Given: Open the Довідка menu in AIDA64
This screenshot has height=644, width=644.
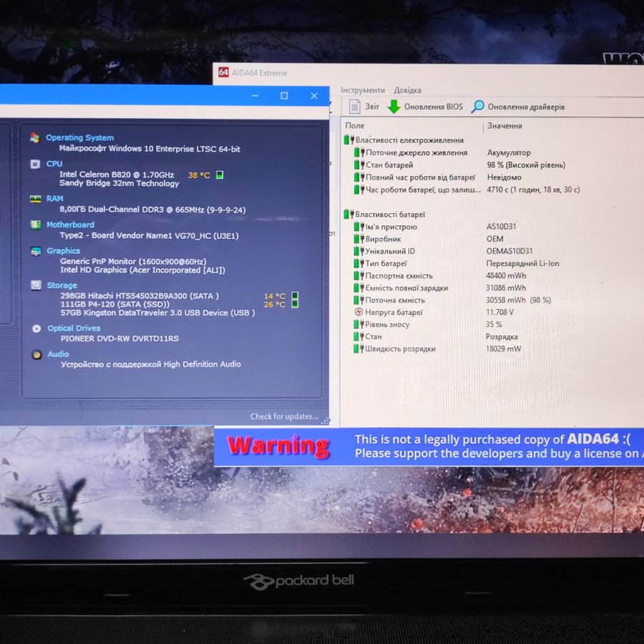Looking at the screenshot, I should click(x=407, y=90).
